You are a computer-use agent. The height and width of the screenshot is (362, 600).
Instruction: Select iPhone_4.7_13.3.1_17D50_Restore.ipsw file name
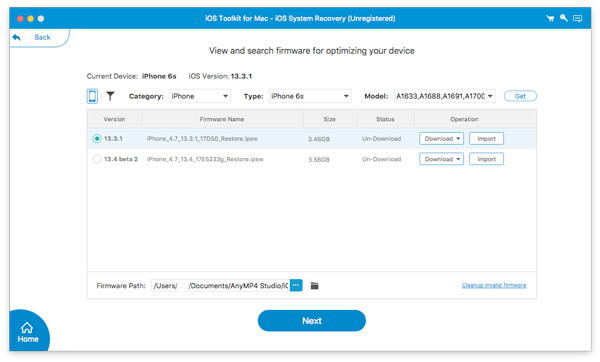point(202,139)
